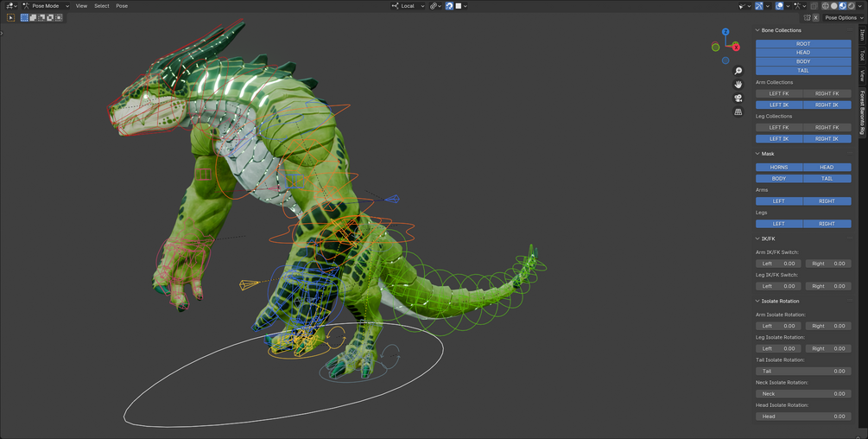This screenshot has width=868, height=439.
Task: Click the pose X-mirror butterfly icon
Action: 807,17
